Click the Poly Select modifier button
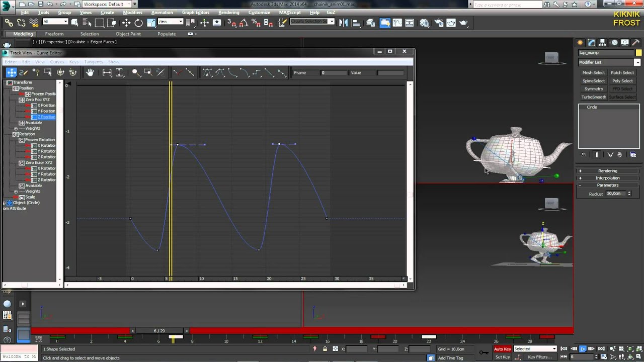644x362 pixels. (622, 81)
